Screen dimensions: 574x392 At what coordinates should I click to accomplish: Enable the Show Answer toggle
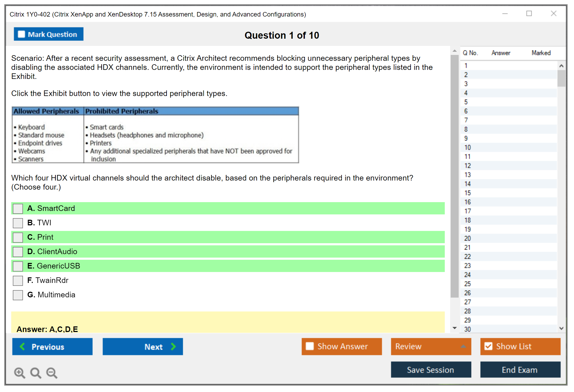coord(310,346)
